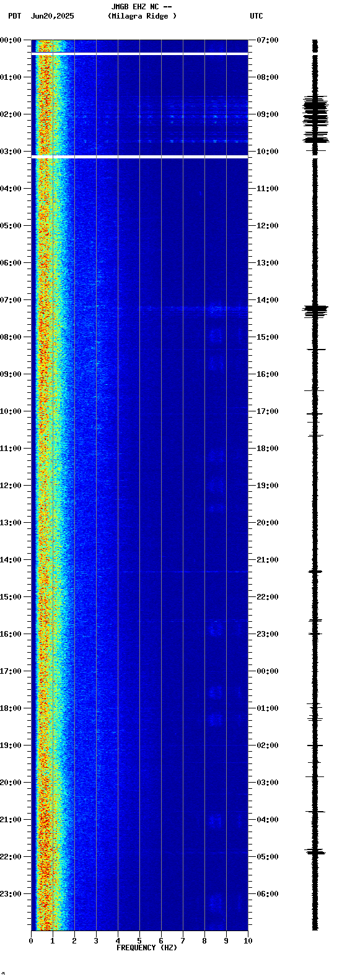Click the 5 Hz frequency tick label
Viewport: 342px width, 980px height.
(x=139, y=941)
